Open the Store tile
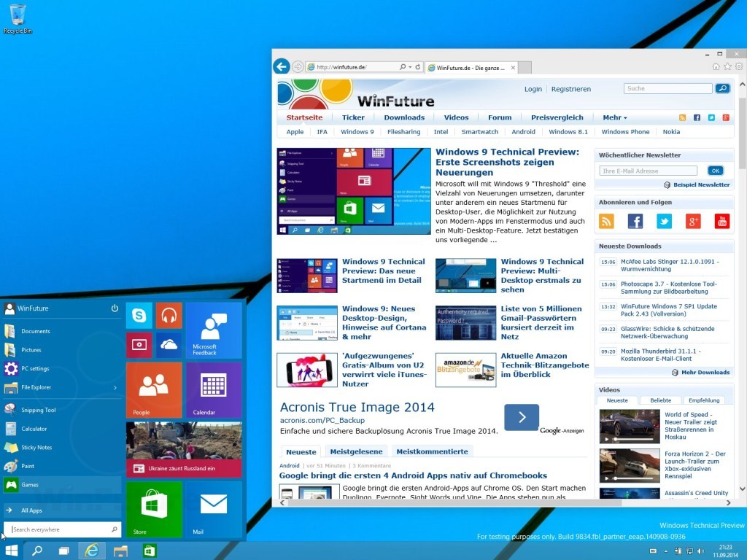 tap(154, 509)
